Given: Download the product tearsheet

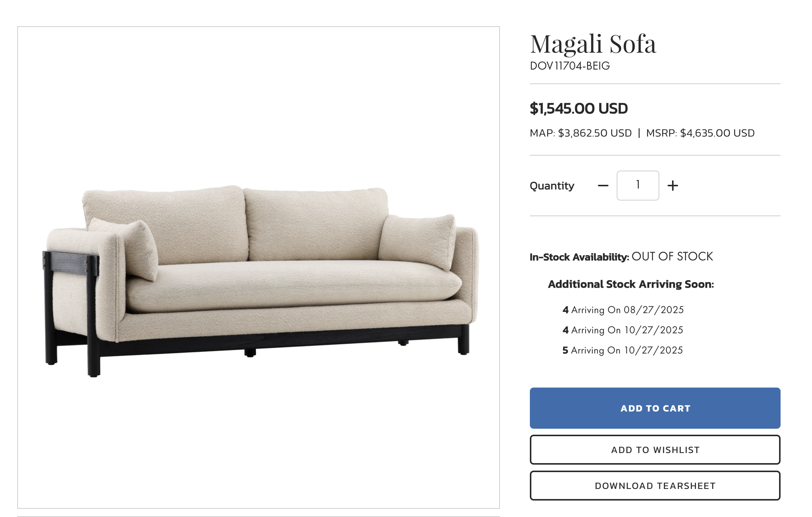Looking at the screenshot, I should 655,486.
